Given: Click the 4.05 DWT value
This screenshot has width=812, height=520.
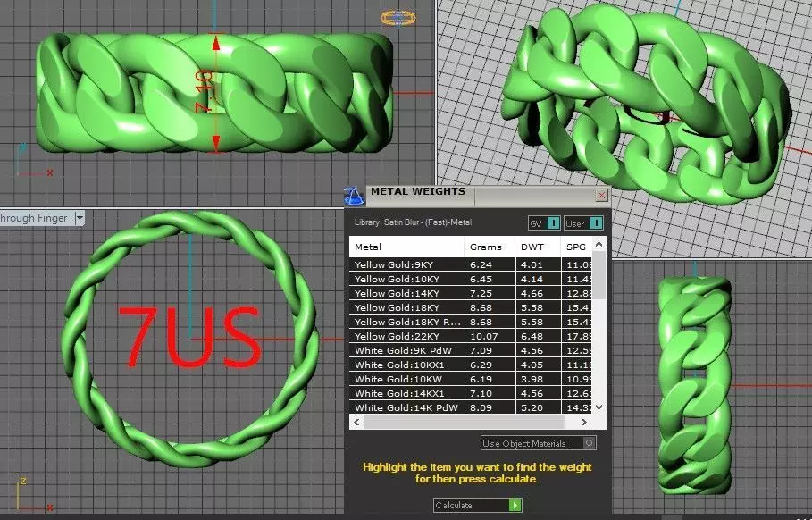Looking at the screenshot, I should point(532,365).
